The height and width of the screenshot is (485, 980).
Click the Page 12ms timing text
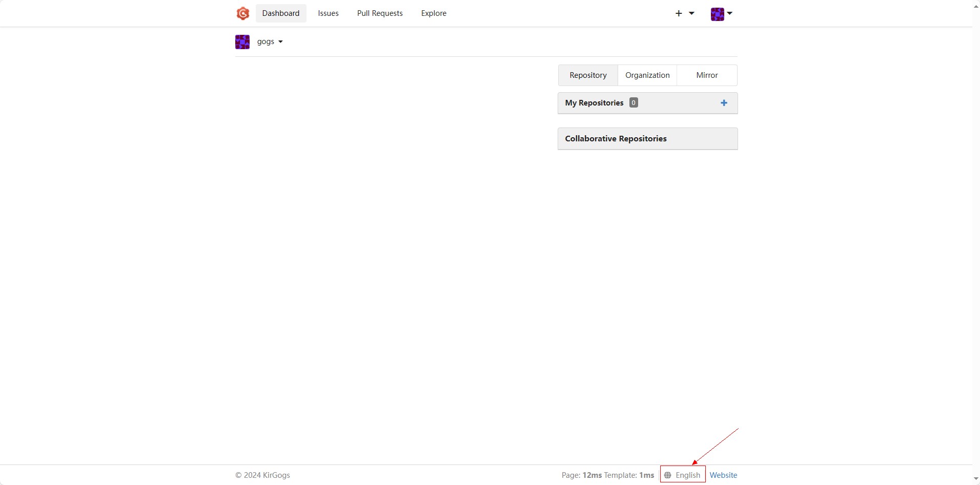tap(582, 475)
